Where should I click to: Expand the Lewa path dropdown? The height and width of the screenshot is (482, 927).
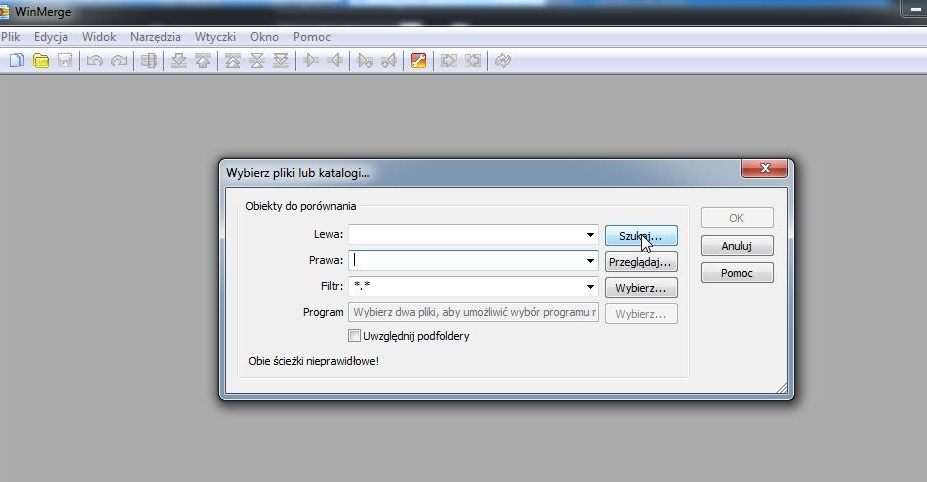pos(590,235)
